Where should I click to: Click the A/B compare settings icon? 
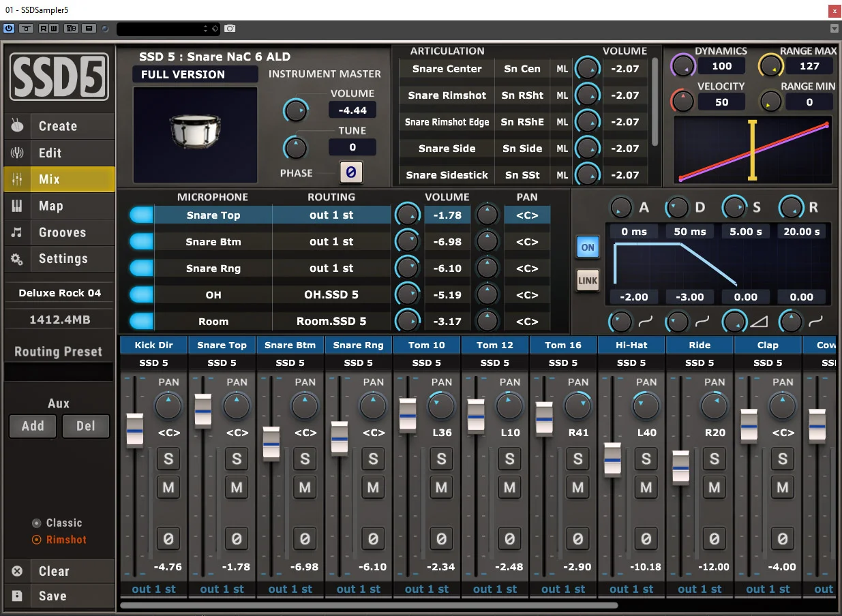click(72, 29)
